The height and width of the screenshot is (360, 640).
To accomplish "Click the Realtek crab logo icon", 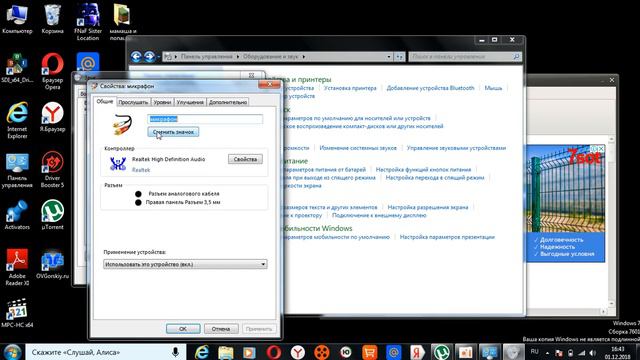I will point(118,164).
